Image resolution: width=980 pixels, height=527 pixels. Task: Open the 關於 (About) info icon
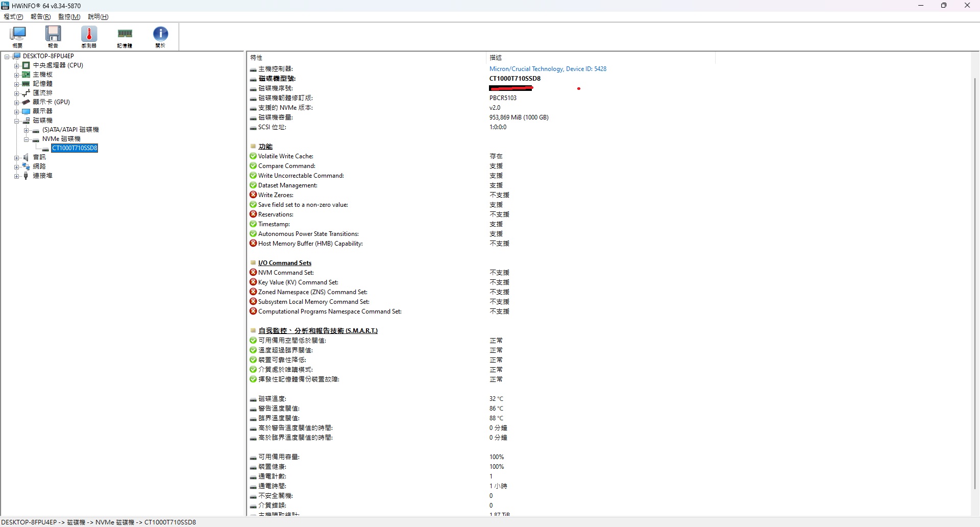coord(160,36)
